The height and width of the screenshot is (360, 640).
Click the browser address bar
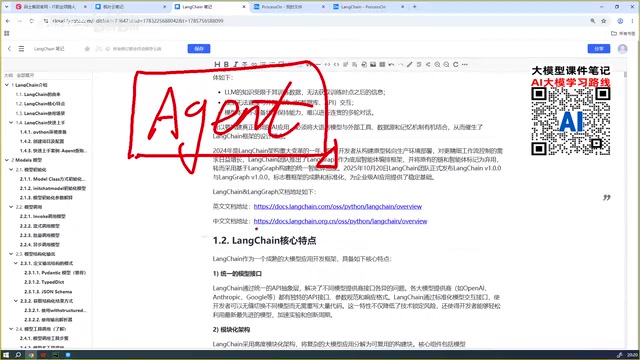coord(318,21)
